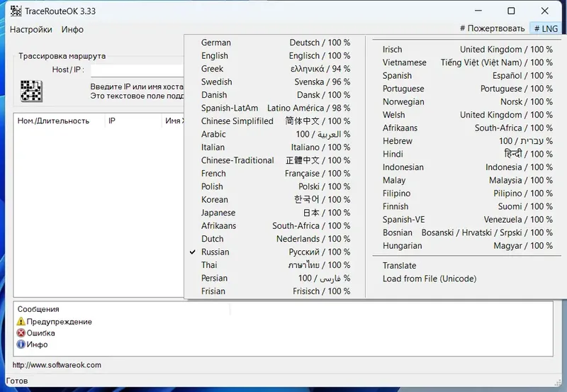
Task: Select Thai language
Action: tap(275, 265)
